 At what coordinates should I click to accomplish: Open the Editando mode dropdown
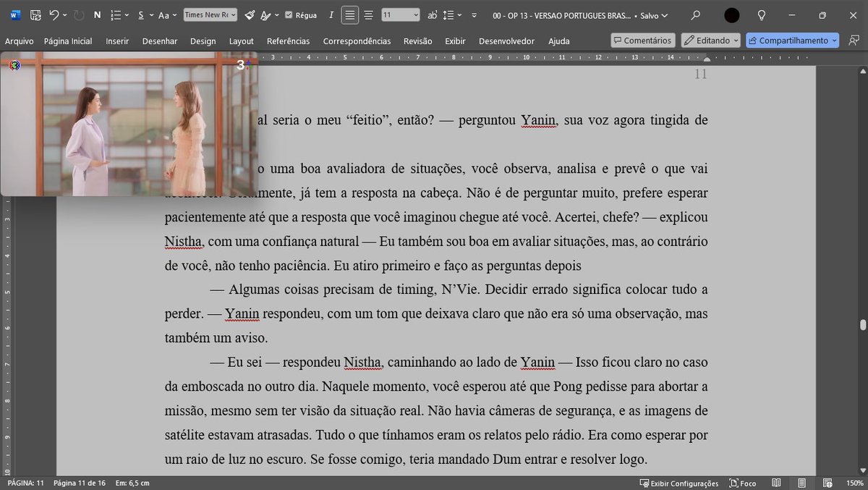coord(712,41)
